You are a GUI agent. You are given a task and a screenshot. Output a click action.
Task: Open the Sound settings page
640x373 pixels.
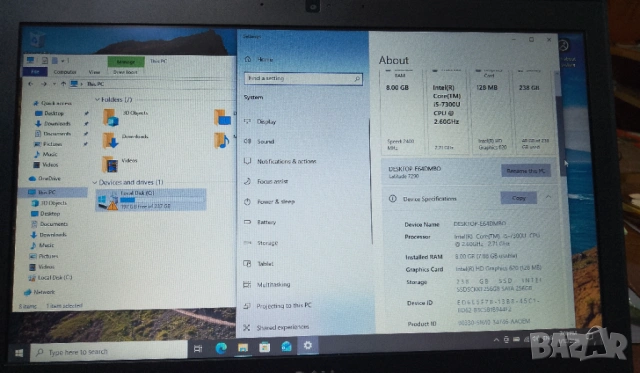coord(265,142)
